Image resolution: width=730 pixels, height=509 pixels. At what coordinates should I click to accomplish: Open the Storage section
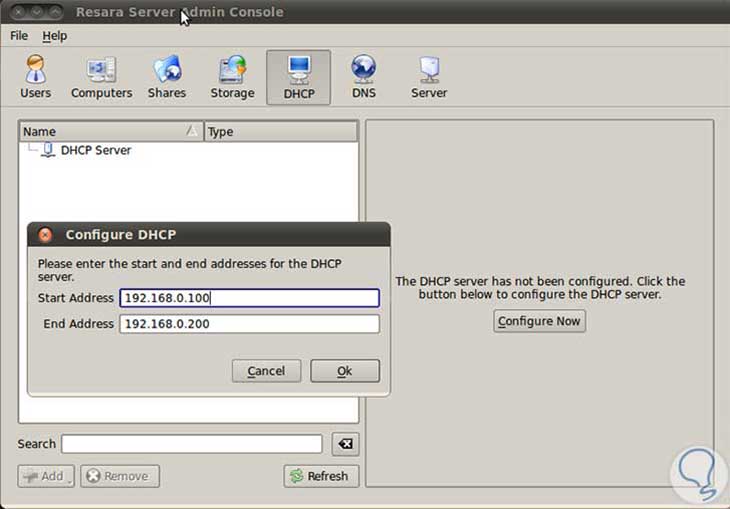[232, 77]
